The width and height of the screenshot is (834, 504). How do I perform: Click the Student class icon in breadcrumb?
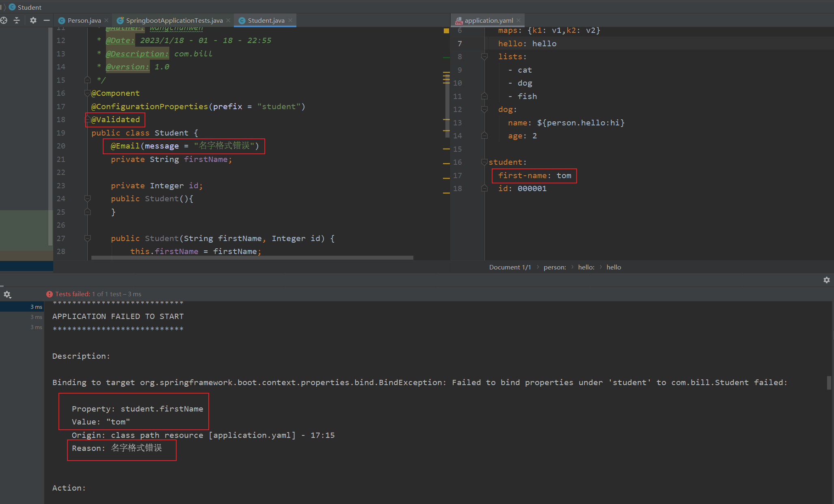pyautogui.click(x=12, y=7)
